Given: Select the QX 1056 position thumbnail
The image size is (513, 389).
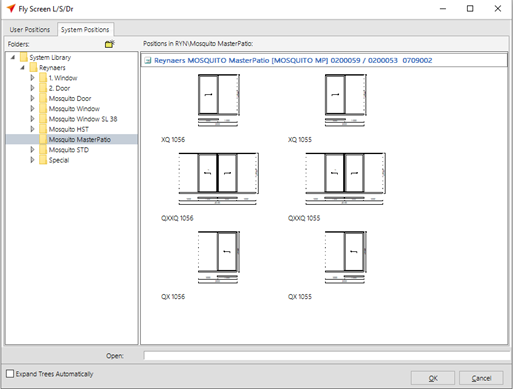Looking at the screenshot, I should coord(218,257).
